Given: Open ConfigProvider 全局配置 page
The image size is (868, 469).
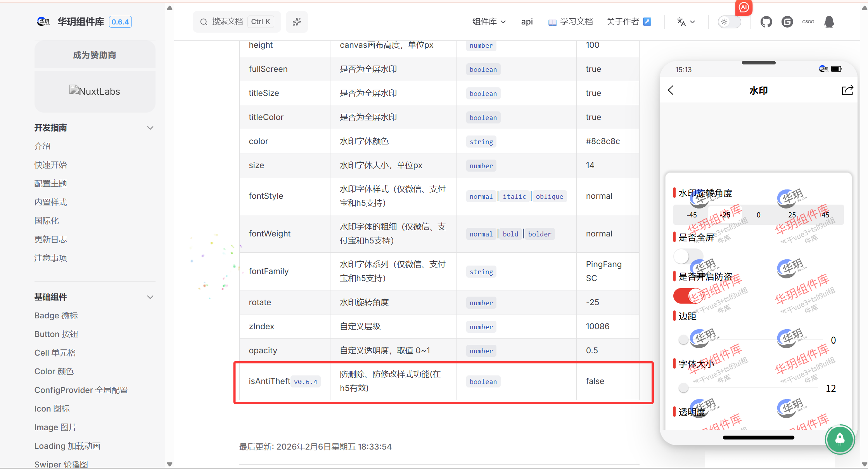Looking at the screenshot, I should [81, 390].
